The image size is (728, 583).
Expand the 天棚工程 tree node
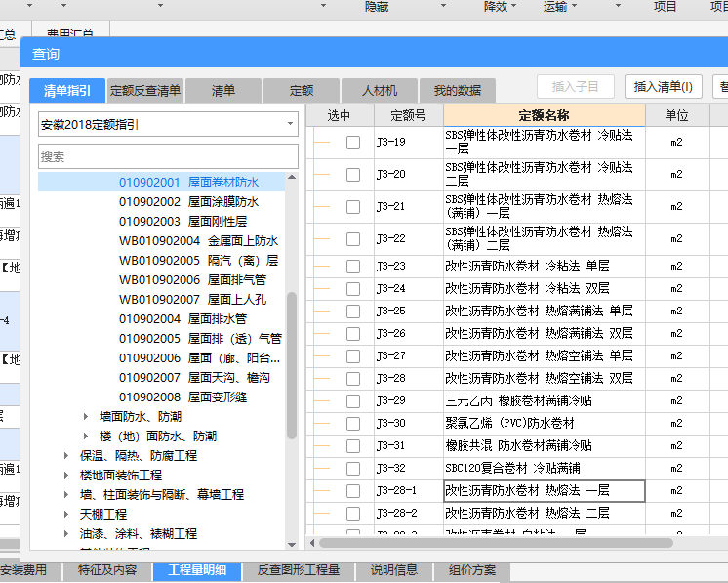[66, 515]
